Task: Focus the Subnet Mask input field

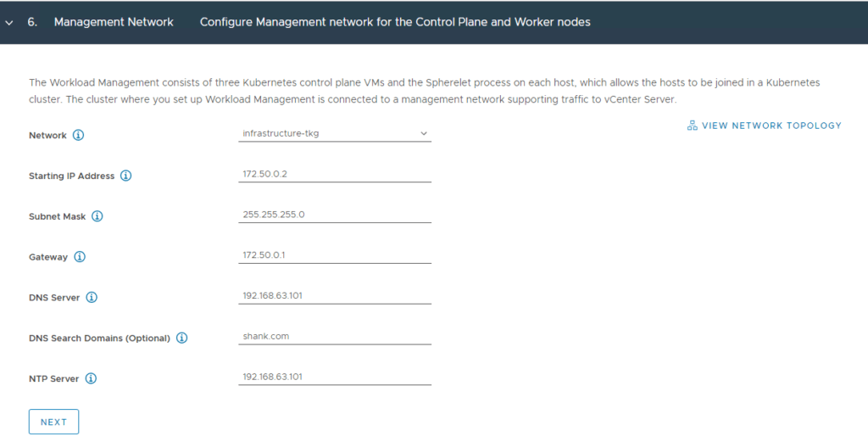Action: tap(334, 215)
